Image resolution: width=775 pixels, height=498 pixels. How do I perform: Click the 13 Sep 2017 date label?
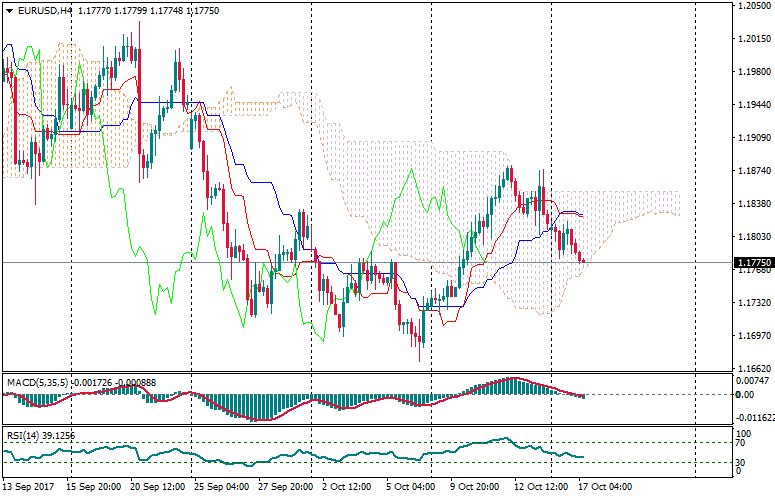[30, 487]
